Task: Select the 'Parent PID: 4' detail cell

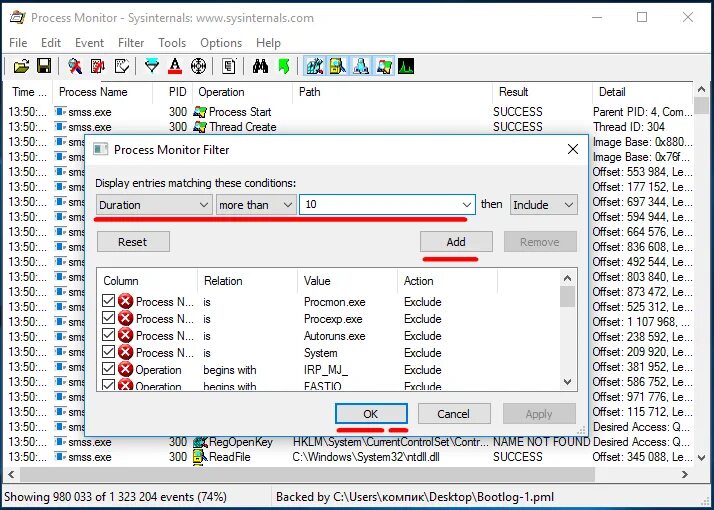Action: 643,112
